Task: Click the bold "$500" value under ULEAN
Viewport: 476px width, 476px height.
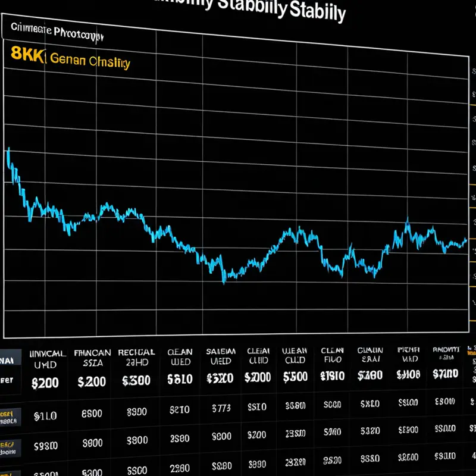Action: point(295,377)
